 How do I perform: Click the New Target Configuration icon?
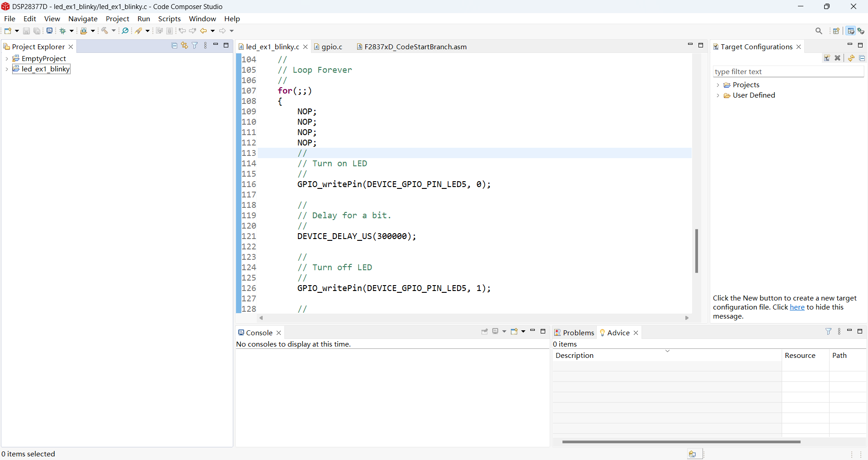(x=827, y=58)
